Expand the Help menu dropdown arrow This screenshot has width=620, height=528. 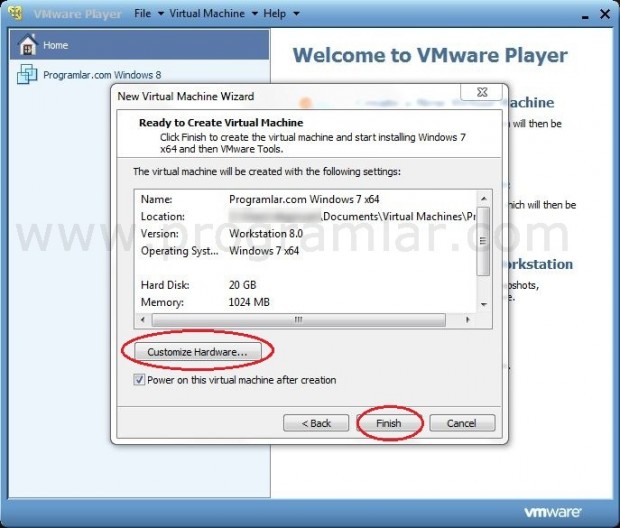[296, 14]
